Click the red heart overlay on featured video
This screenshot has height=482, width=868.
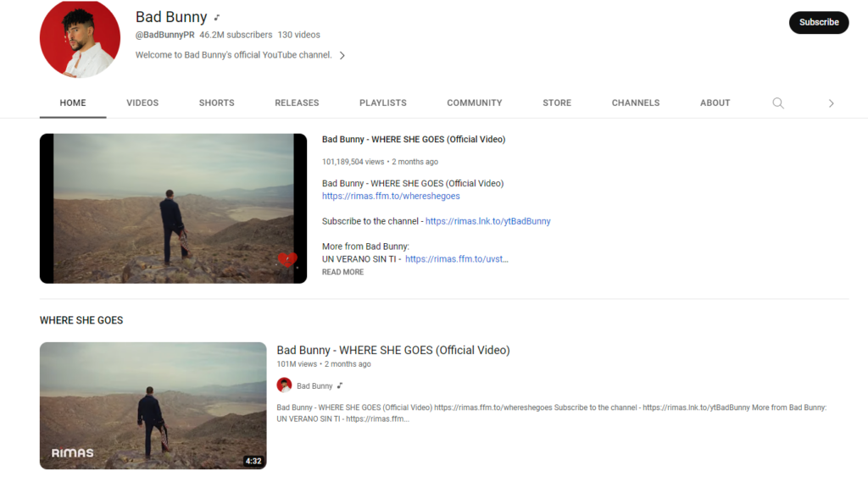[x=287, y=259]
